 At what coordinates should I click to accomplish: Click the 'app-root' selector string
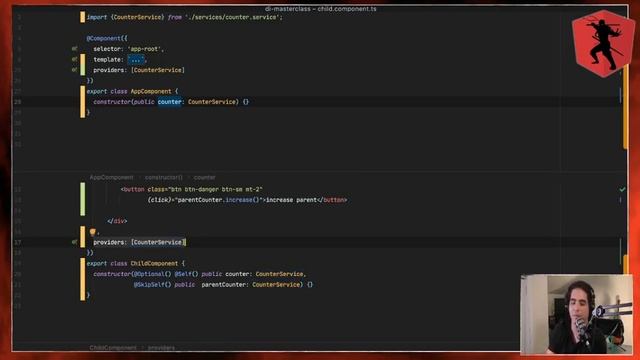[x=144, y=49]
